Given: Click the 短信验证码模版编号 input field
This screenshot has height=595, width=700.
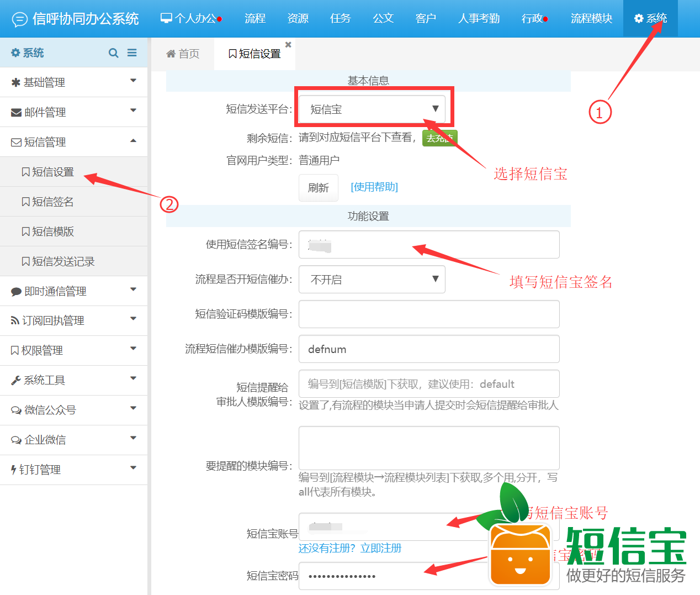Looking at the screenshot, I should point(429,314).
